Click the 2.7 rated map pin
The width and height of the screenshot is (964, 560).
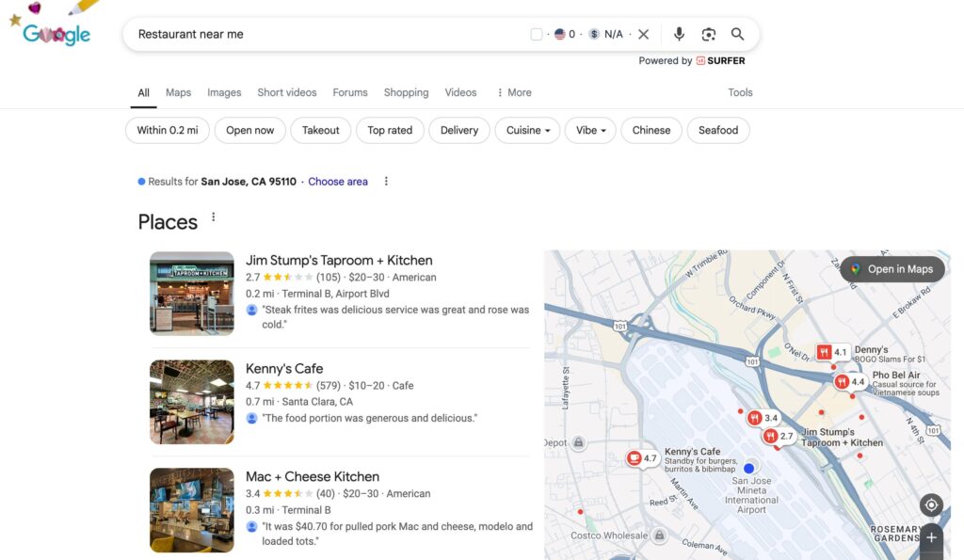(779, 437)
